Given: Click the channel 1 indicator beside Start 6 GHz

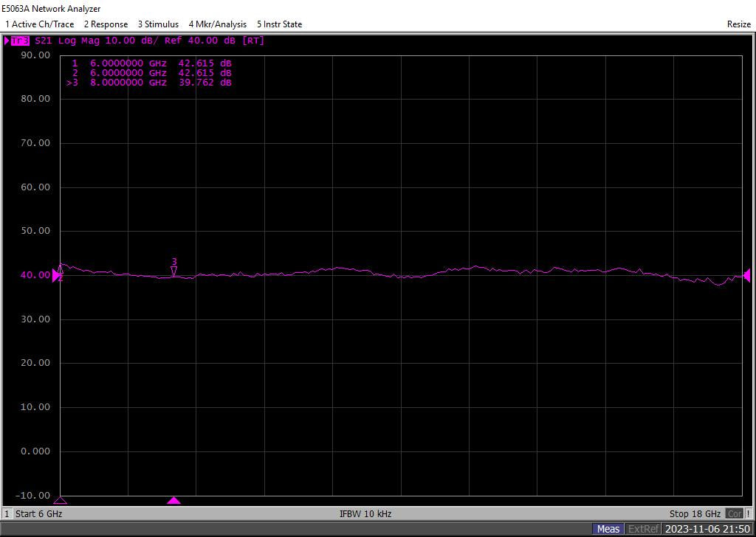Looking at the screenshot, I should tap(7, 514).
